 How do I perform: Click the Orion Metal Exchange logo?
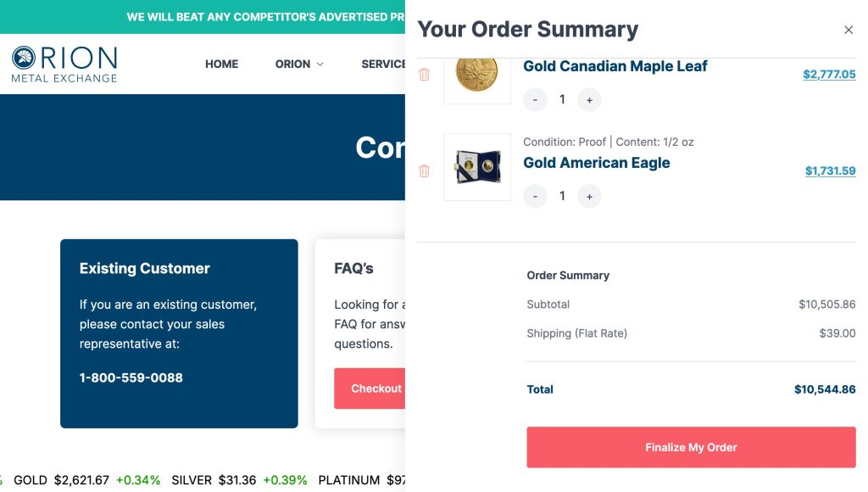64,64
